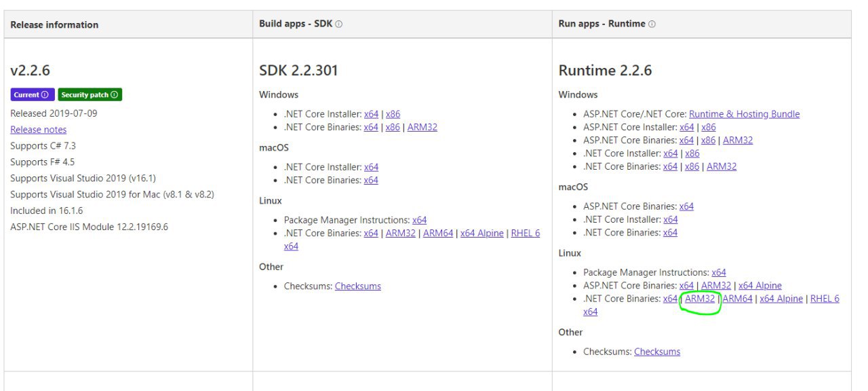Download Runtime macOS ASP.NET Core Binaries x64
Screen dimensions: 868x391
687,206
